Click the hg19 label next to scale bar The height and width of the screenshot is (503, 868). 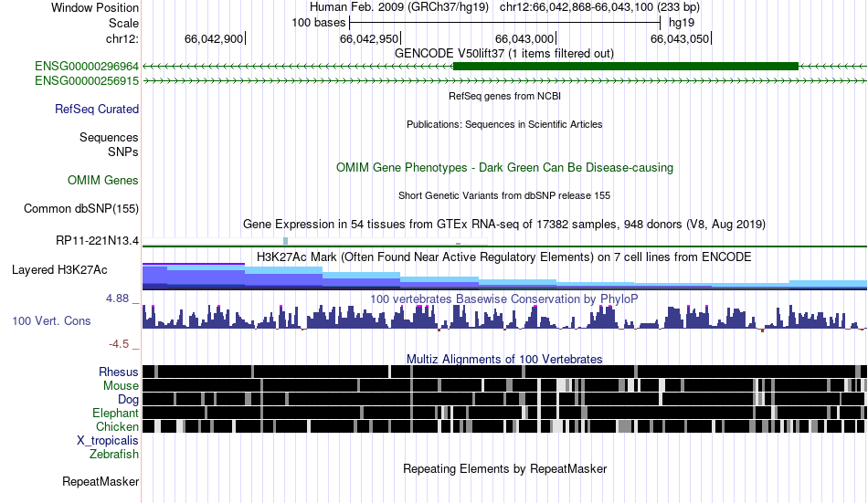point(682,23)
